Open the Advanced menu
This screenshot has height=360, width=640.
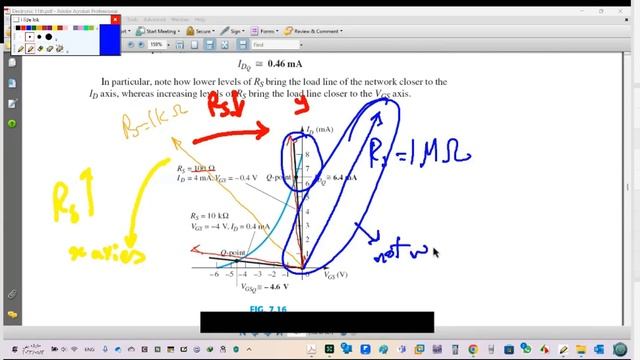point(155,20)
